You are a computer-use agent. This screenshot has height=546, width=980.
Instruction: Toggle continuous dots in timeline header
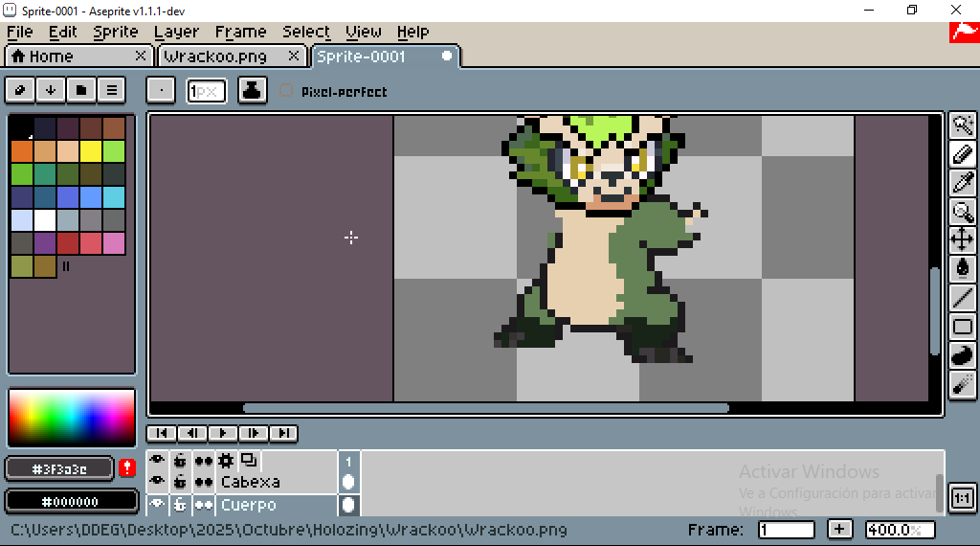[203, 461]
